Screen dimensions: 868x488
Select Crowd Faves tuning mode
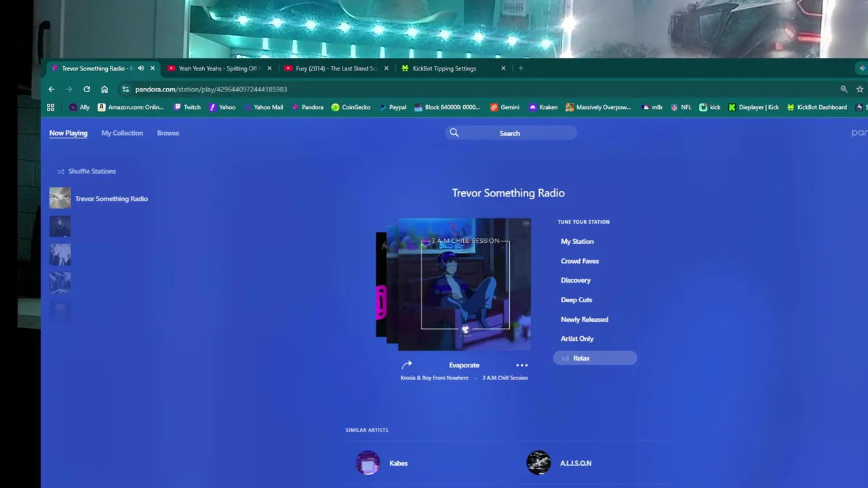point(580,261)
